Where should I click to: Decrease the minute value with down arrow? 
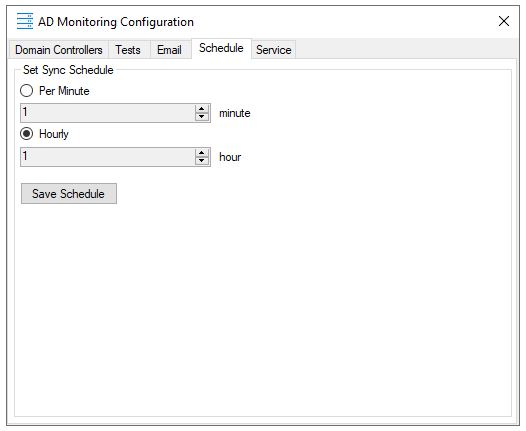coord(202,117)
